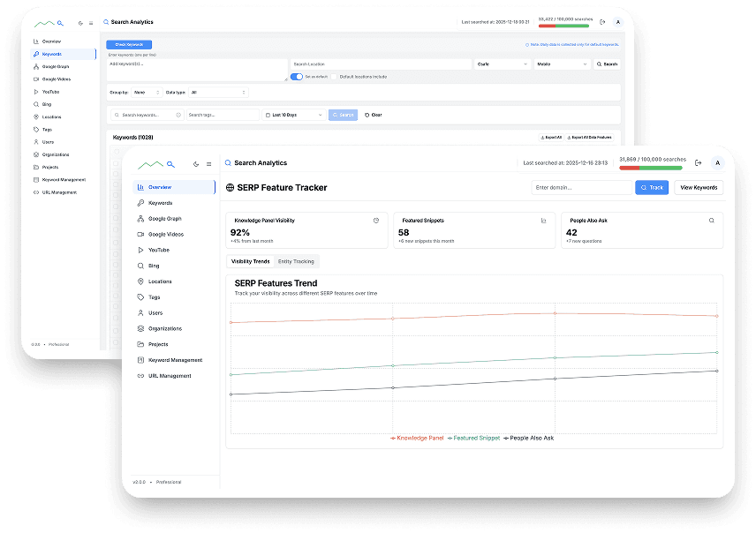The height and width of the screenshot is (533, 756).
Task: Click the searches usage bar in front window
Action: click(x=651, y=167)
